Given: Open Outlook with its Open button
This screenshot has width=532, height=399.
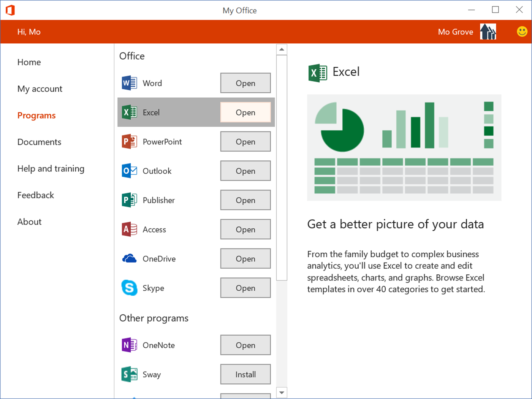Looking at the screenshot, I should [x=245, y=171].
